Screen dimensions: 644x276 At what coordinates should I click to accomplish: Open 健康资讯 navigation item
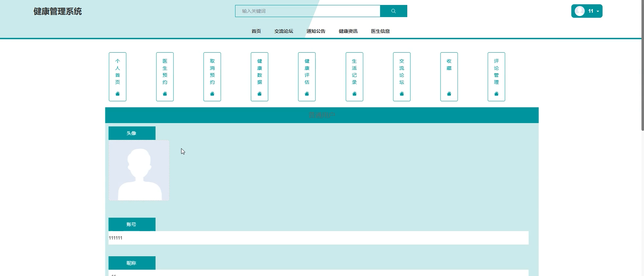coord(348,31)
